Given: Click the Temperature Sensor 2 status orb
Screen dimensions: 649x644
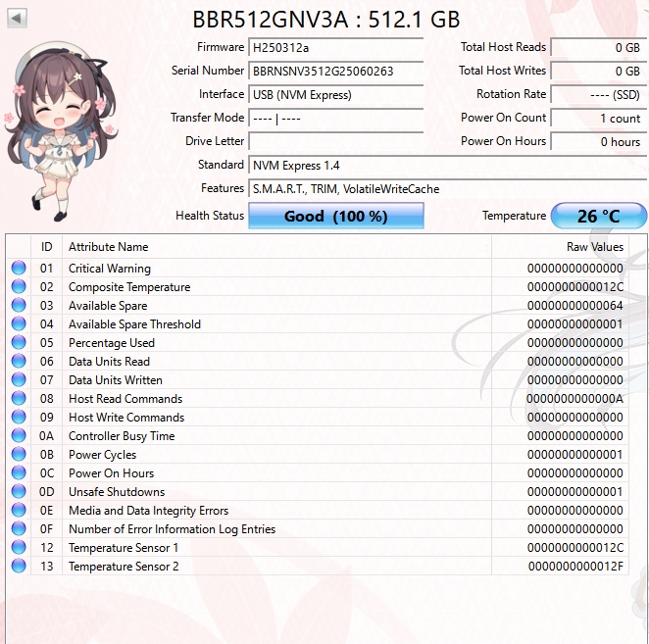Looking at the screenshot, I should (19, 566).
